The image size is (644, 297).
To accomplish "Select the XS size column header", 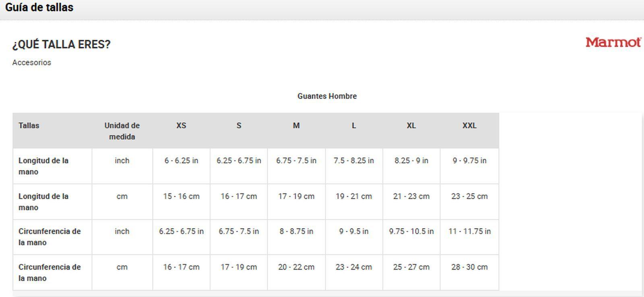I will tap(181, 126).
